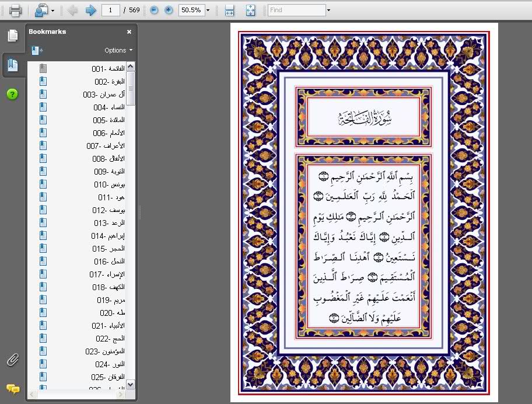Open the green Help panel icon
The image size is (532, 404).
tap(12, 94)
